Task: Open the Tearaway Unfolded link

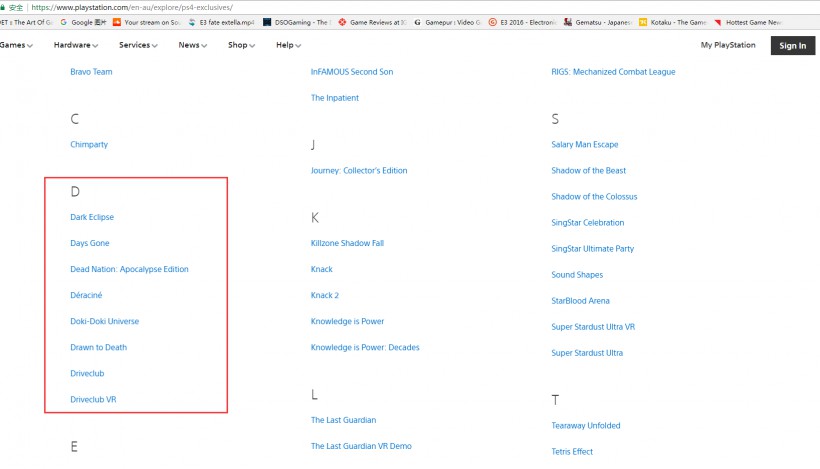Action: 586,426
